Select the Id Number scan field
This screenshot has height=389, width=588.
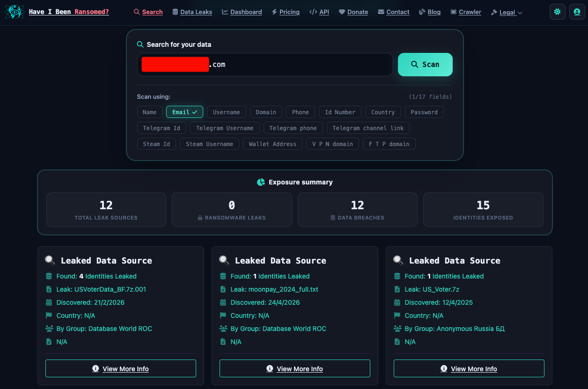point(340,112)
